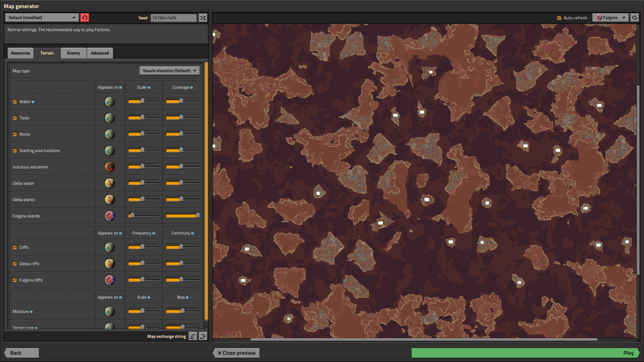Click the Fulgora islands Coverage slider
Viewport: 644px width, 362px height.
(x=183, y=215)
